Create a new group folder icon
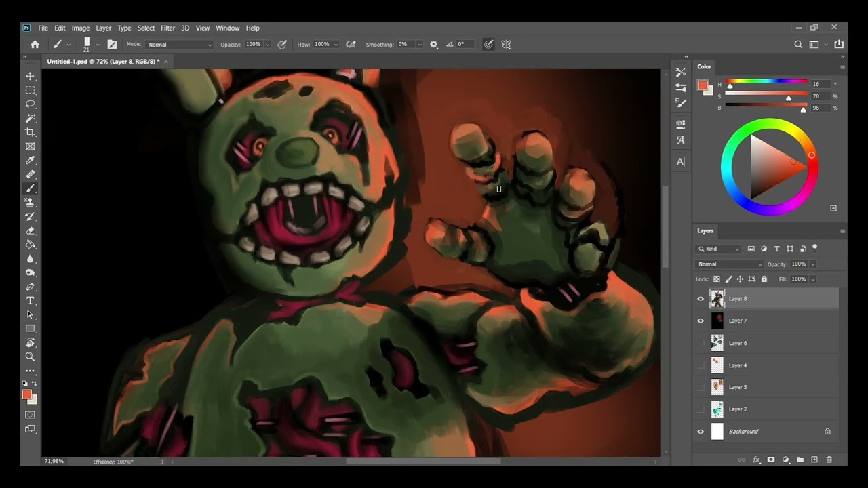The height and width of the screenshot is (488, 868). [800, 460]
